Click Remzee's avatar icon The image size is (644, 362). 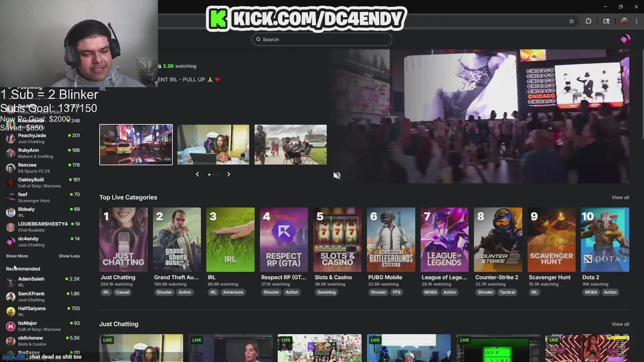(x=11, y=168)
